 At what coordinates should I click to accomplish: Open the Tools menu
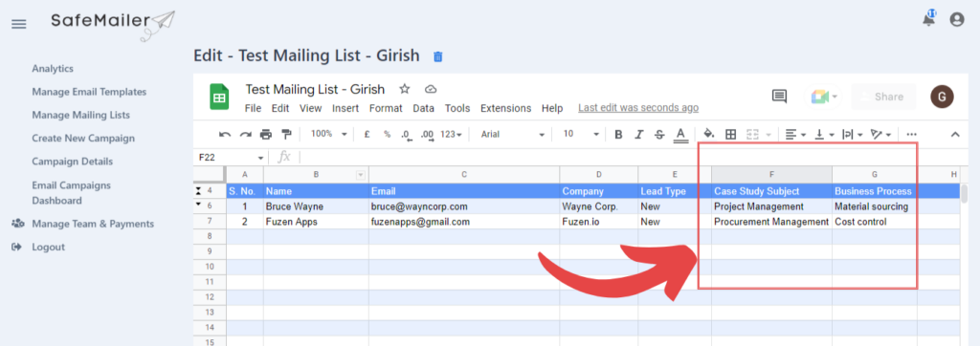point(457,108)
